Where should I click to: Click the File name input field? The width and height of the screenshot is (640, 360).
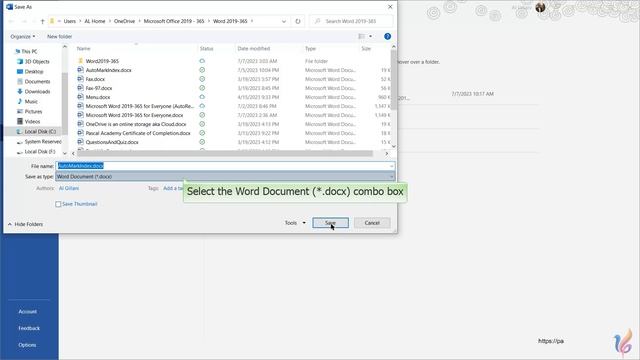222,166
